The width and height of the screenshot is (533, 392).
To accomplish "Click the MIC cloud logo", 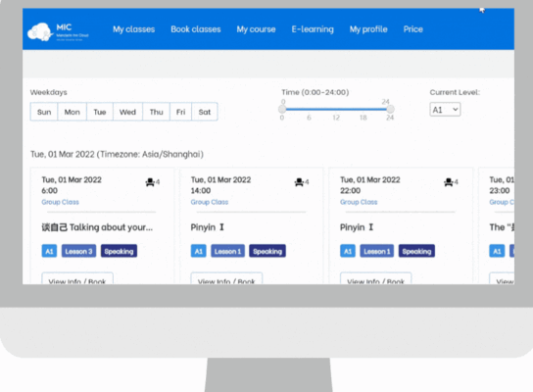I will tap(58, 31).
